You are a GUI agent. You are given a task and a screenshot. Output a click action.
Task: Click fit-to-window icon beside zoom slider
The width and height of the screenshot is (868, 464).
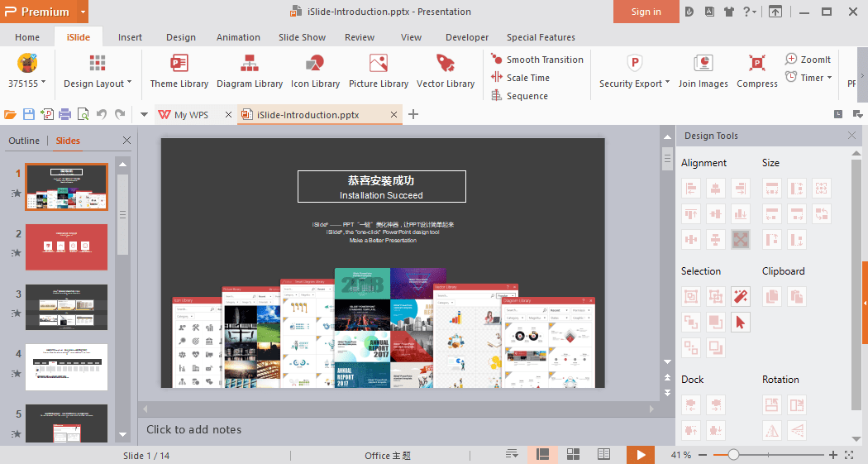(x=849, y=455)
